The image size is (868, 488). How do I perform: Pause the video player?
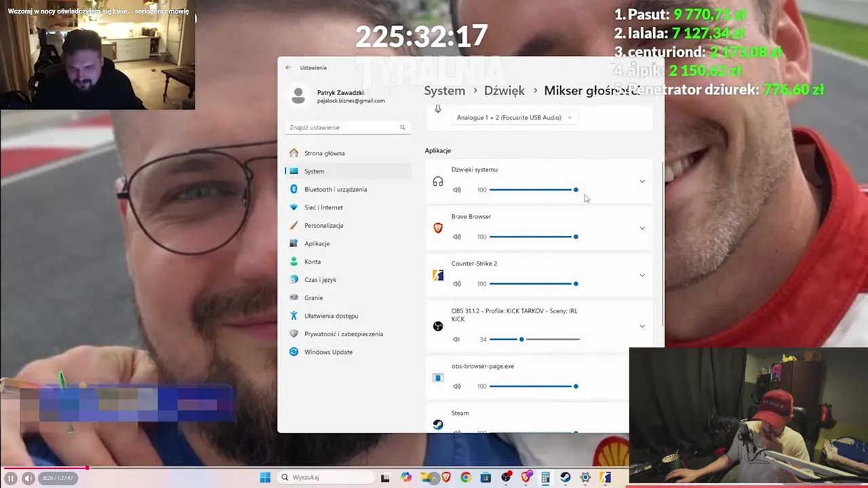point(11,479)
